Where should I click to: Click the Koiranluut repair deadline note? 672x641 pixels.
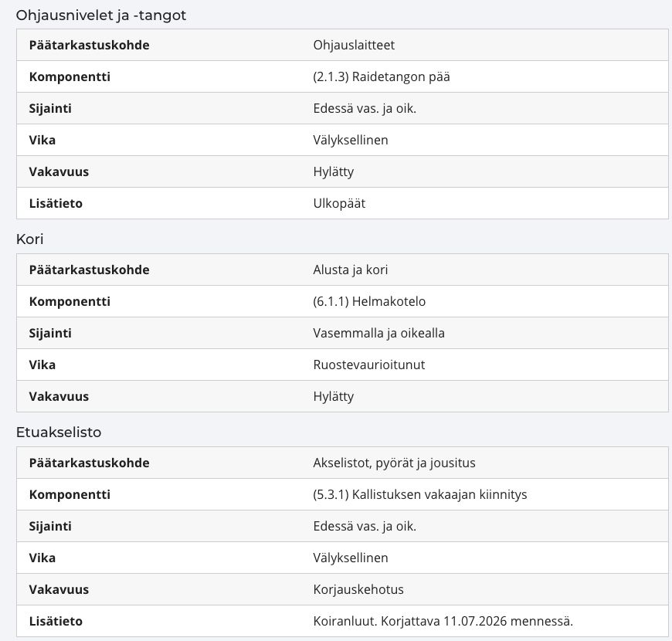point(443,621)
